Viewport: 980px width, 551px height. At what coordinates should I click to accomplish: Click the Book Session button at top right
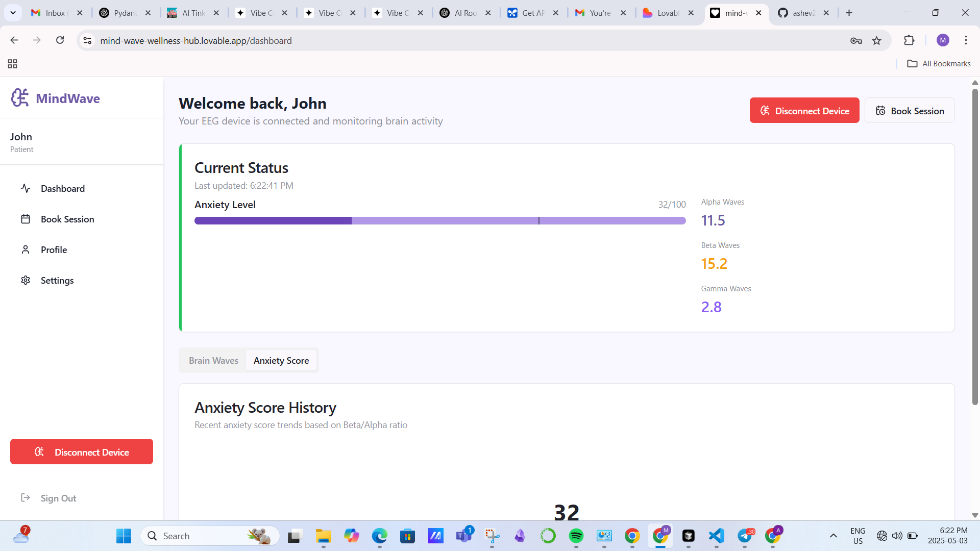pos(910,111)
